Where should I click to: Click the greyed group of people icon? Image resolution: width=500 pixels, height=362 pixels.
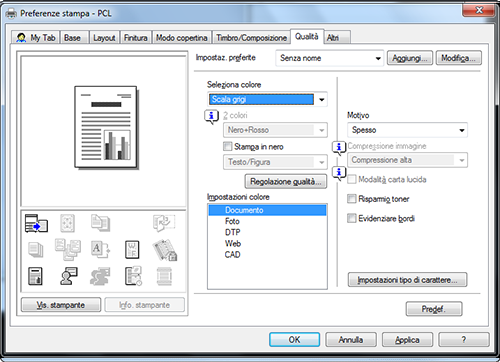coord(100,276)
